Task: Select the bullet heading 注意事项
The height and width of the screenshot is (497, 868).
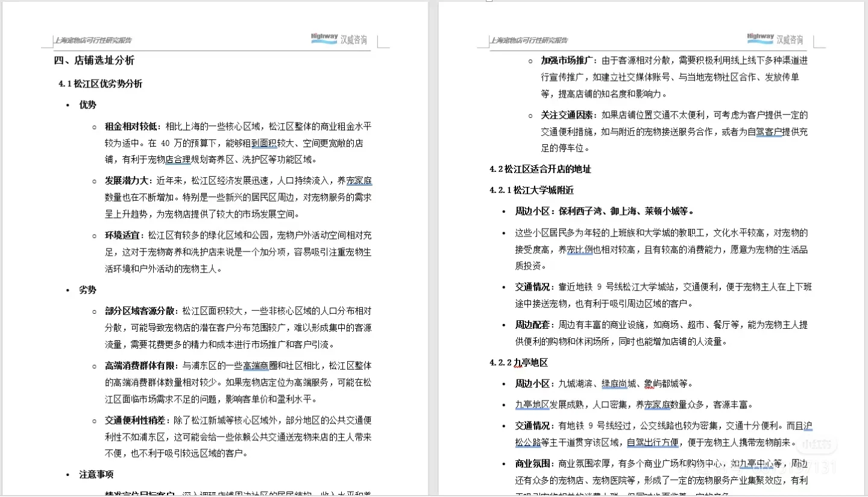Action: click(96, 475)
